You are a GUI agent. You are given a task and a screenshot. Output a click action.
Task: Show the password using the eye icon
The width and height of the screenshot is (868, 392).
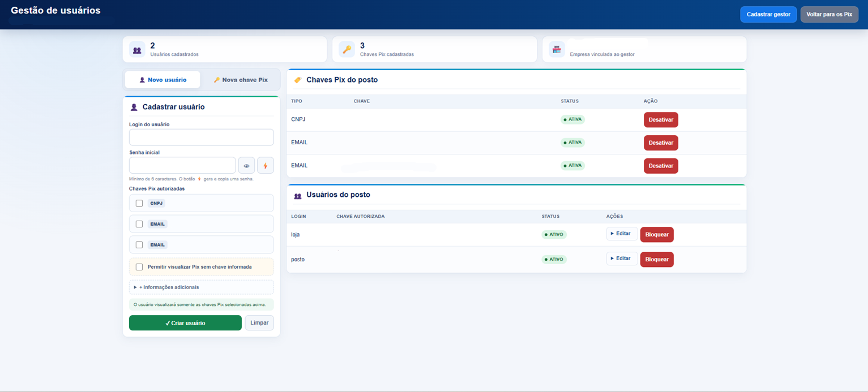tap(246, 166)
